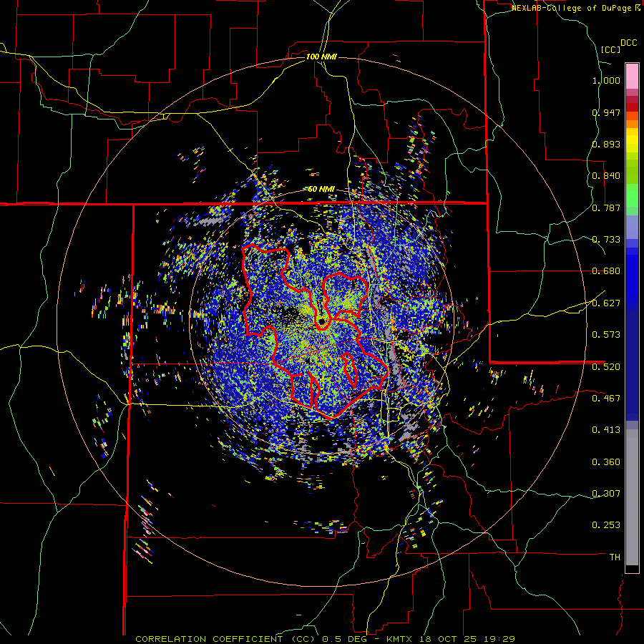Screen dimensions: 644x644
Task: Pick the dark navy color bar segment
Action: 632,366
